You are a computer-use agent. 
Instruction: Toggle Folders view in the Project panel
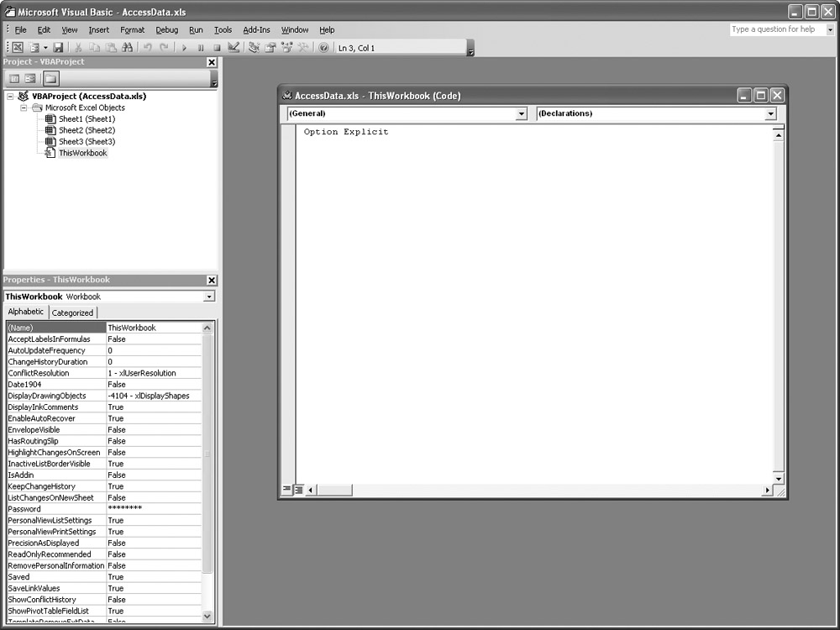pyautogui.click(x=50, y=79)
